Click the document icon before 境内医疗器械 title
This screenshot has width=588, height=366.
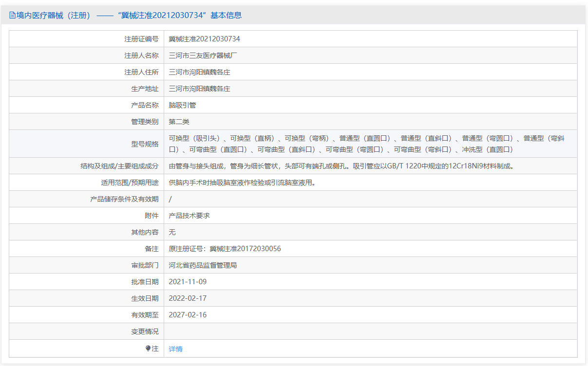[x=12, y=15]
